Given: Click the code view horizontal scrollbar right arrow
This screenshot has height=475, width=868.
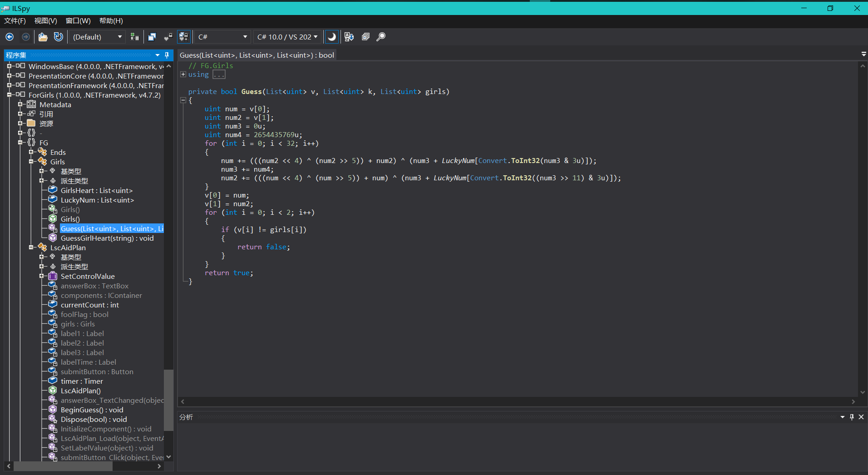Looking at the screenshot, I should coord(853,401).
